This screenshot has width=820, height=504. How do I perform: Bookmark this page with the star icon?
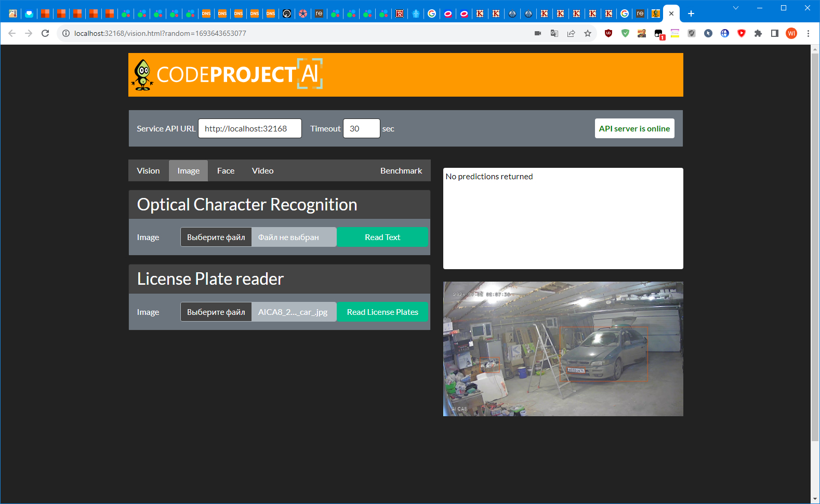point(588,33)
